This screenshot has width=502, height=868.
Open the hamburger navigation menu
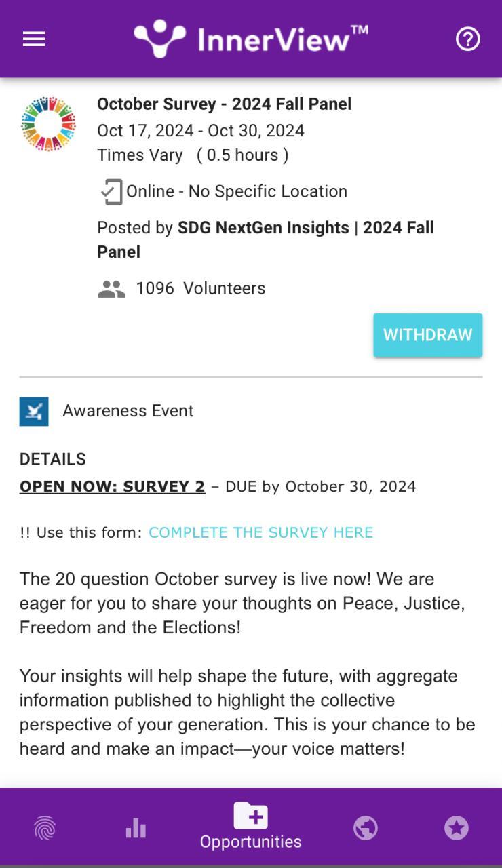(x=34, y=39)
